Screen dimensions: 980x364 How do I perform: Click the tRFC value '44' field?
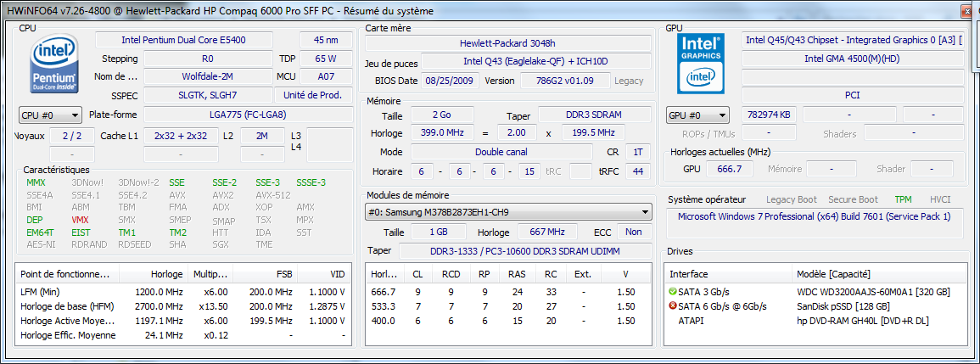pyautogui.click(x=637, y=171)
